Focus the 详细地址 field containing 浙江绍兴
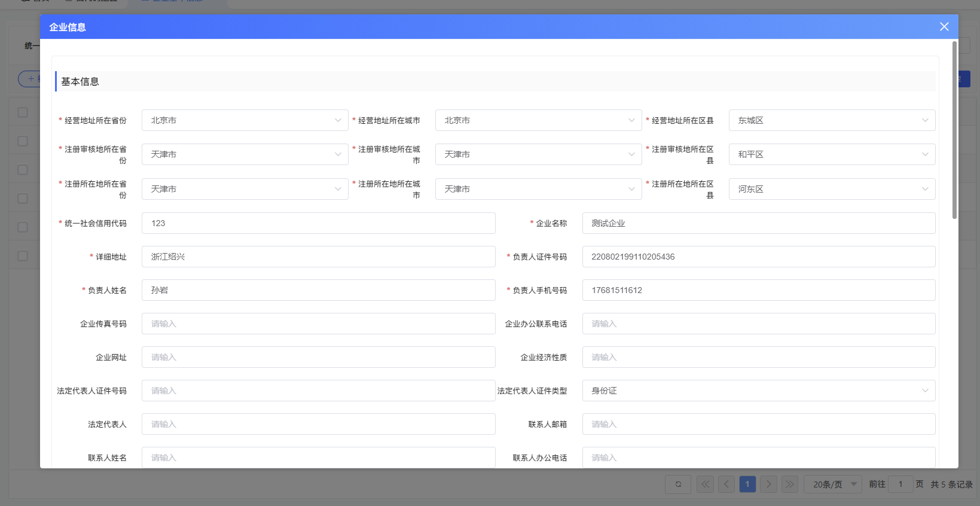The height and width of the screenshot is (506, 980). (x=318, y=257)
